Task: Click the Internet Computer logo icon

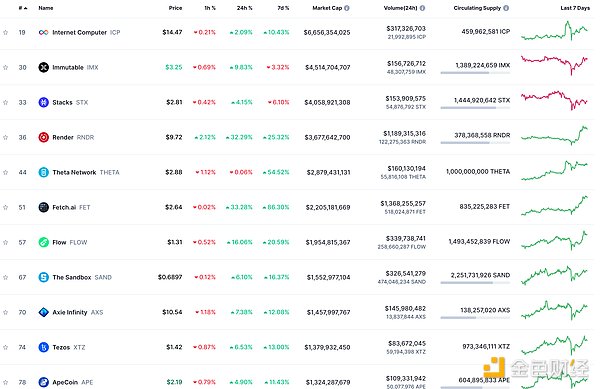Action: (x=44, y=33)
